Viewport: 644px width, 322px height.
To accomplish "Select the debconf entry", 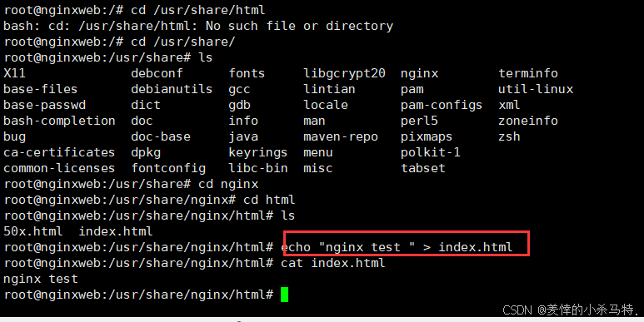I will coord(157,73).
